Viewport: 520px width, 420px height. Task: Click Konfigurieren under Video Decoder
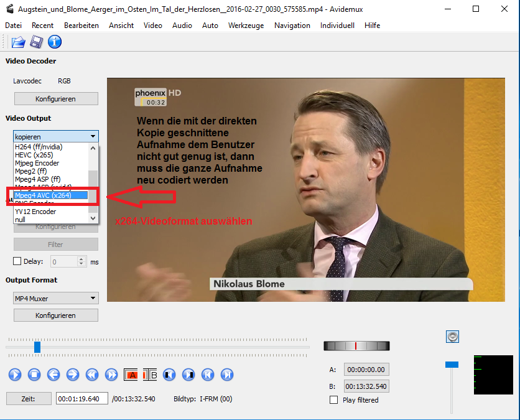(x=56, y=99)
